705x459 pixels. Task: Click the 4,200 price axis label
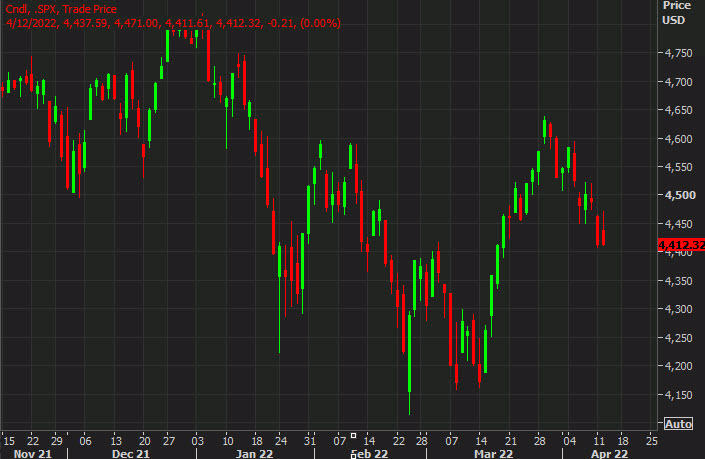[x=678, y=366]
